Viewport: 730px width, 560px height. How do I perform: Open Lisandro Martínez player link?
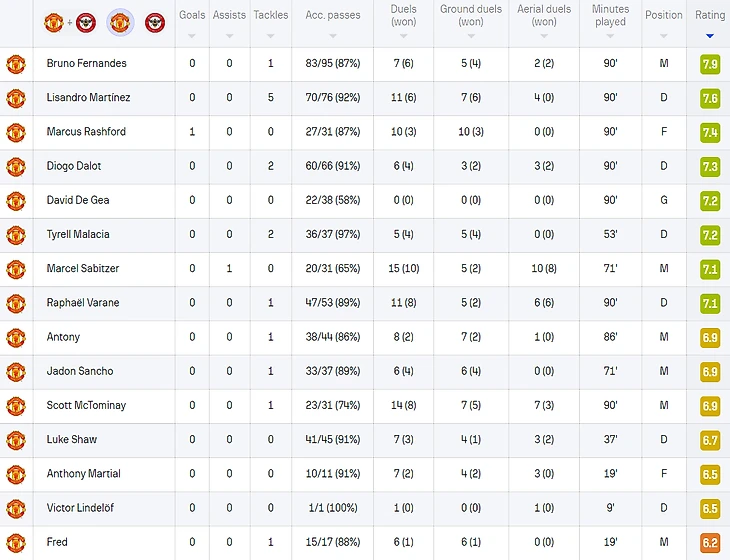pyautogui.click(x=88, y=98)
